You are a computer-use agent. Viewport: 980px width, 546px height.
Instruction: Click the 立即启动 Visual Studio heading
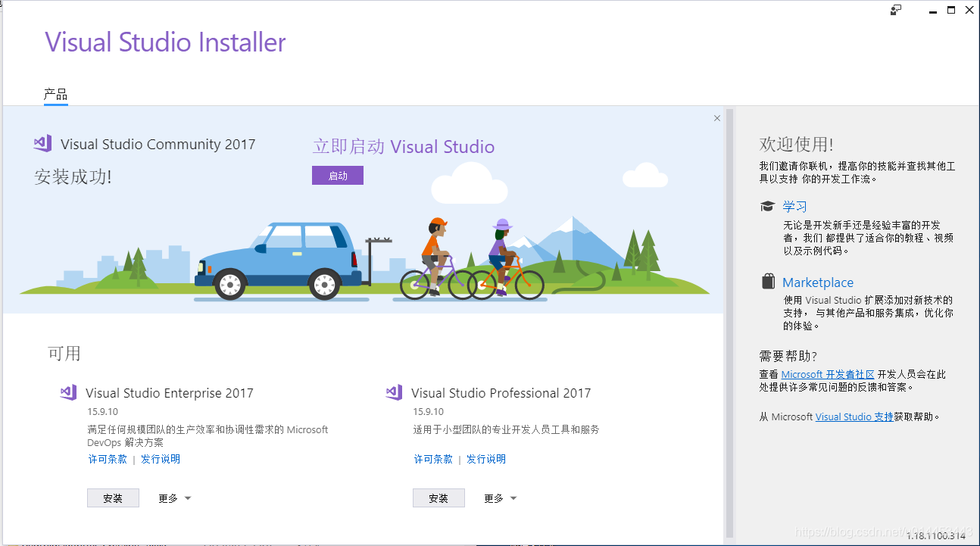click(404, 147)
